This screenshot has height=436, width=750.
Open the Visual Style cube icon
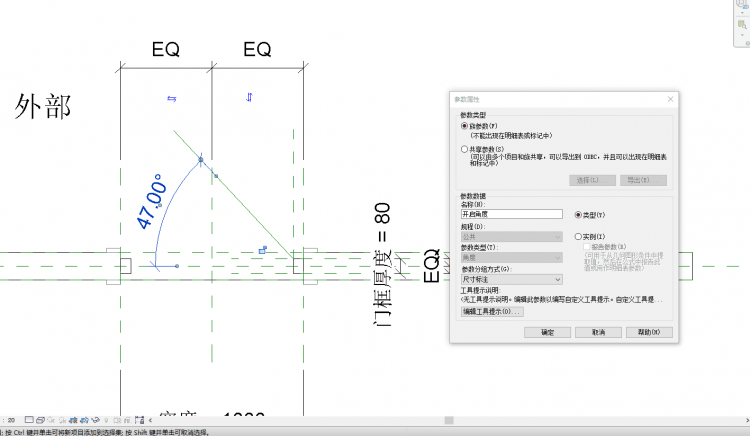(x=40, y=420)
